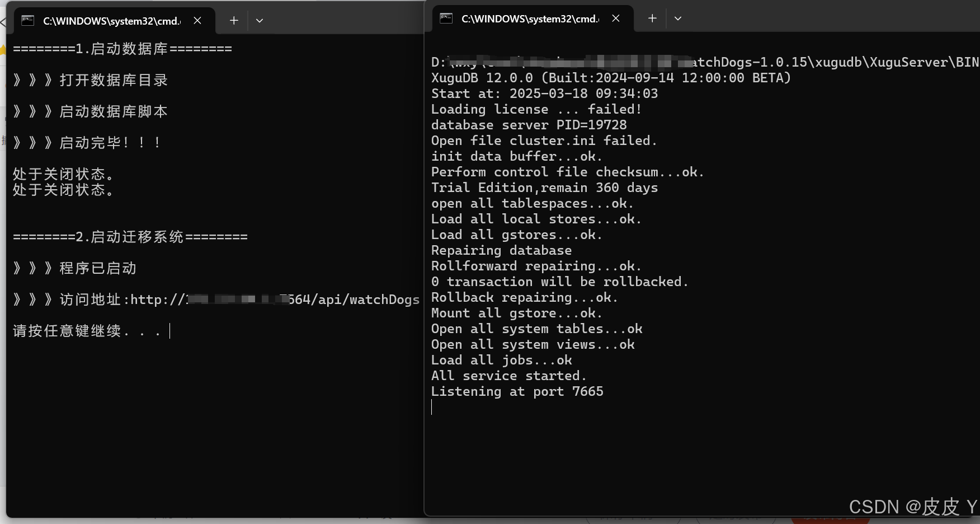Open profile dropdown in right terminal

tap(678, 18)
